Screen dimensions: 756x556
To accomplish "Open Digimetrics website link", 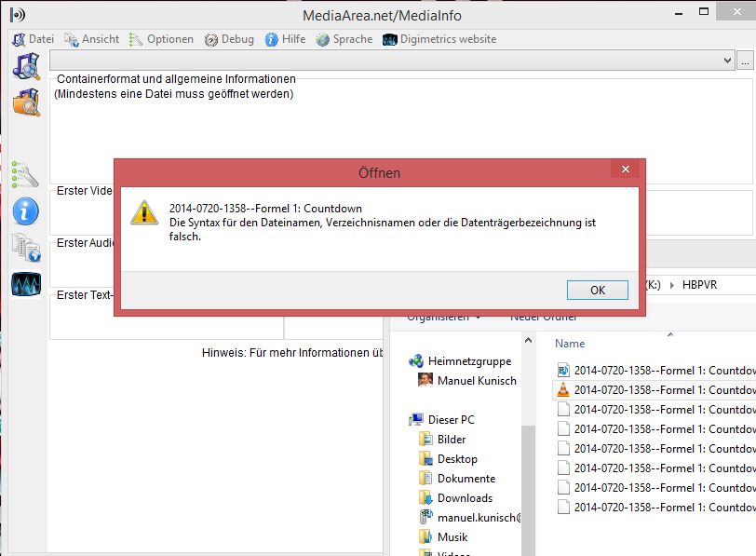I will click(x=439, y=39).
